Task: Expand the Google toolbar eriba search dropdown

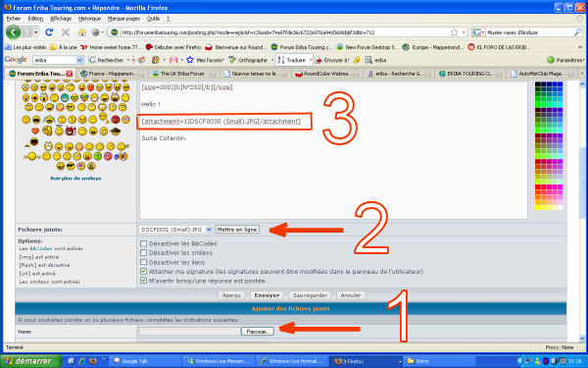Action: (80, 60)
